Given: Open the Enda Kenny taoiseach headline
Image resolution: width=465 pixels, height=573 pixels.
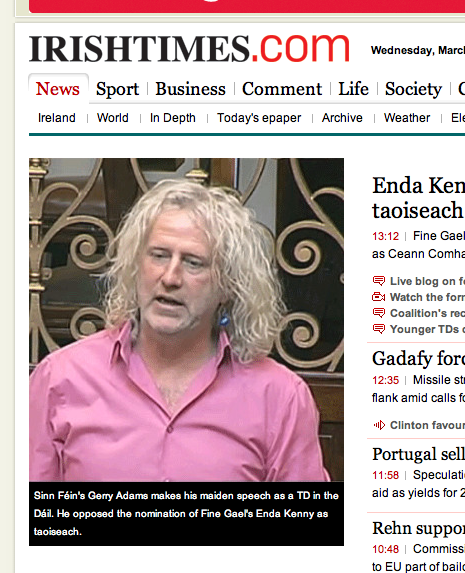Looking at the screenshot, I should 419,198.
